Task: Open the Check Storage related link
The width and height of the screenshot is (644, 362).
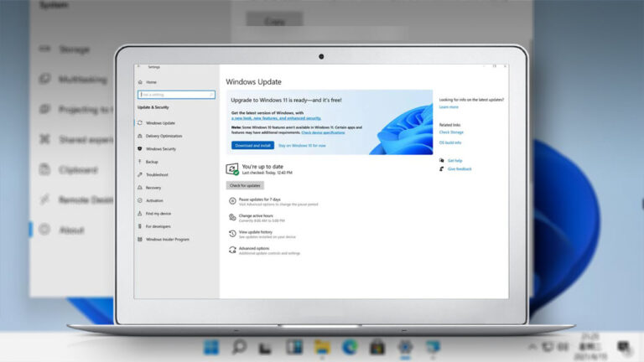Action: pyautogui.click(x=451, y=132)
